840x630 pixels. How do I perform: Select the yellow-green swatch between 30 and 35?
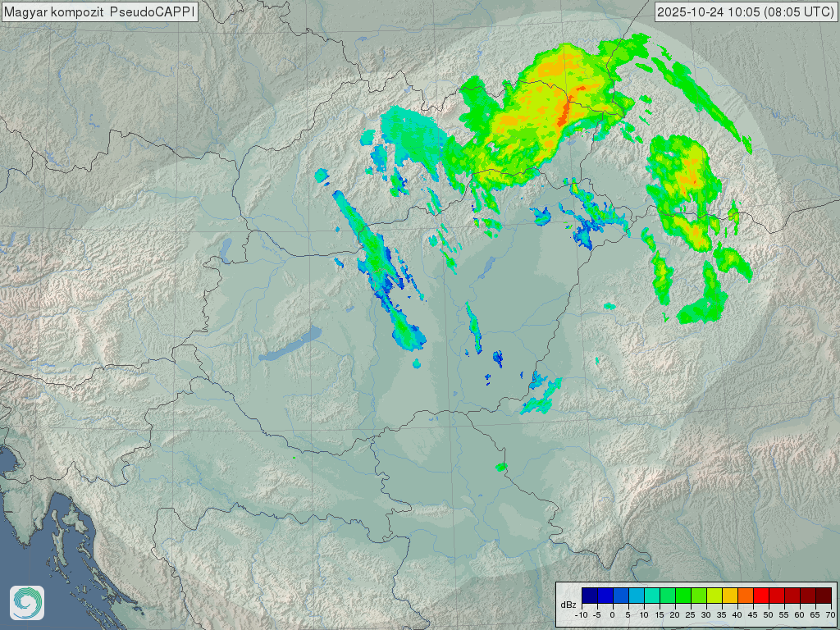pos(714,596)
